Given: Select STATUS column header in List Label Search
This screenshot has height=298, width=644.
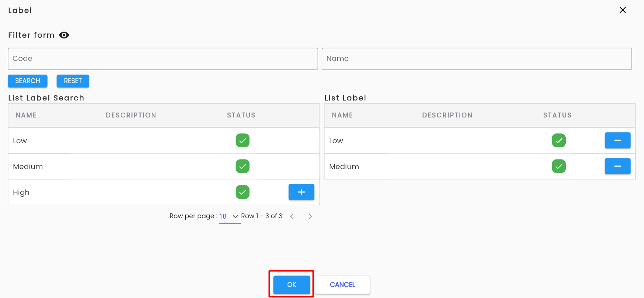Looking at the screenshot, I should (x=241, y=115).
